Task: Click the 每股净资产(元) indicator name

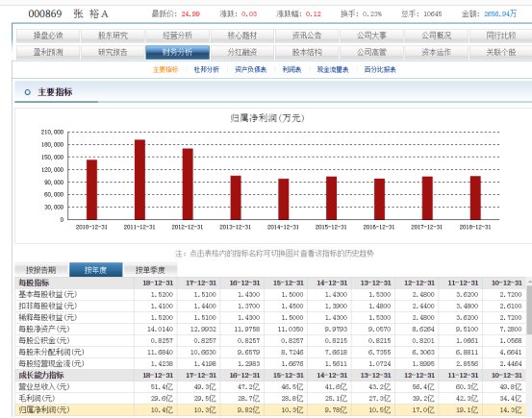Action: [x=44, y=329]
